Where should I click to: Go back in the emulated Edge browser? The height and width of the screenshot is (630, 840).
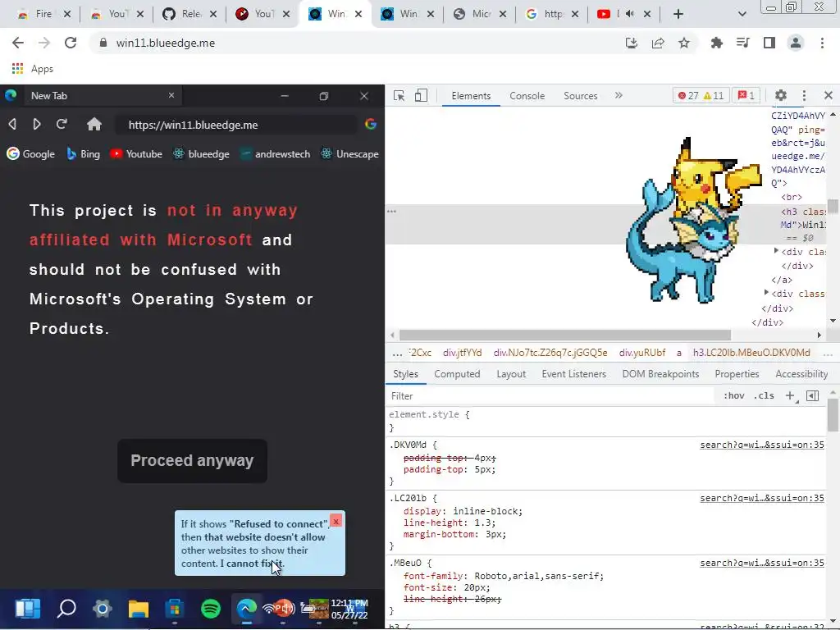tap(12, 125)
